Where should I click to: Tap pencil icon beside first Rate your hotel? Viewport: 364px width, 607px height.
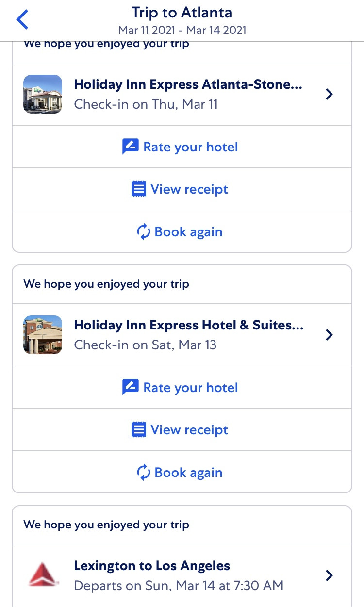[130, 147]
